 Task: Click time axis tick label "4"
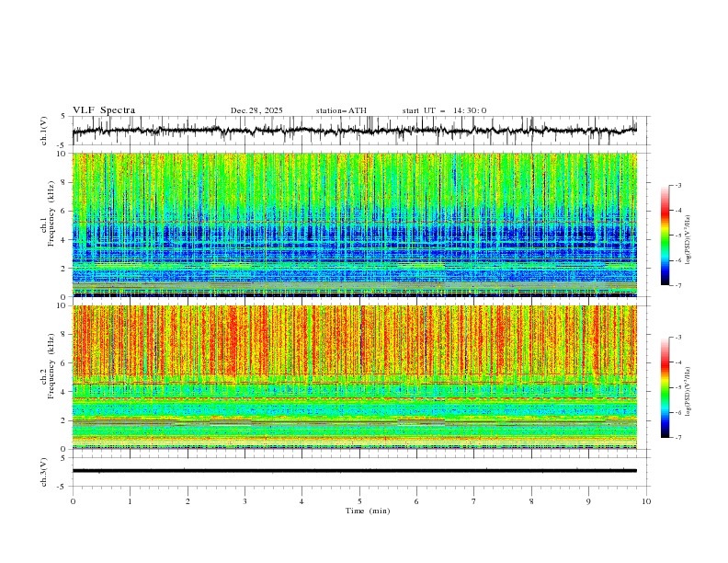301,501
